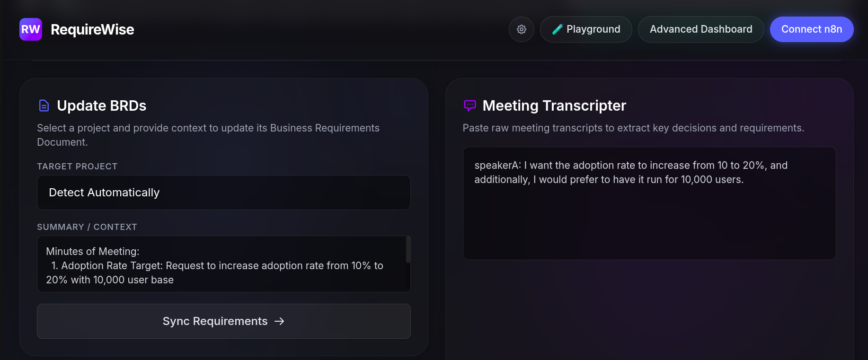Click the Sync Requirements button
Image resolution: width=868 pixels, height=360 pixels.
click(x=223, y=321)
